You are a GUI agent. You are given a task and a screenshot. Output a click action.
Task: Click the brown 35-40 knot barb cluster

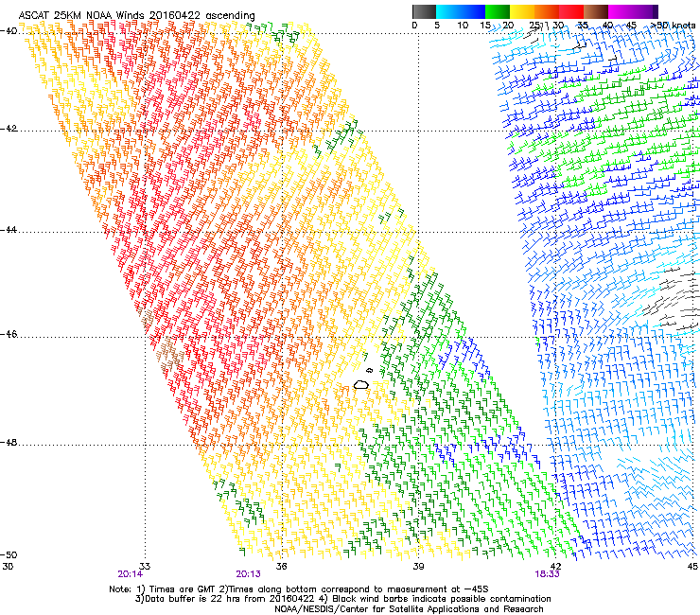point(170,356)
